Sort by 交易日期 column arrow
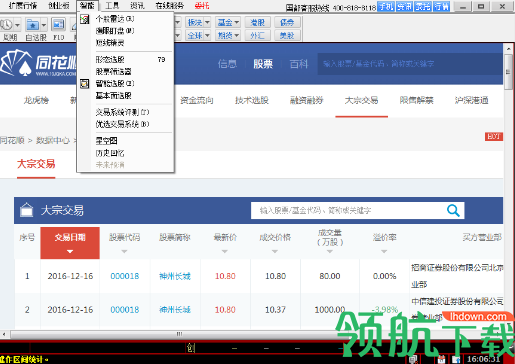The height and width of the screenshot is (364, 515). click(70, 252)
